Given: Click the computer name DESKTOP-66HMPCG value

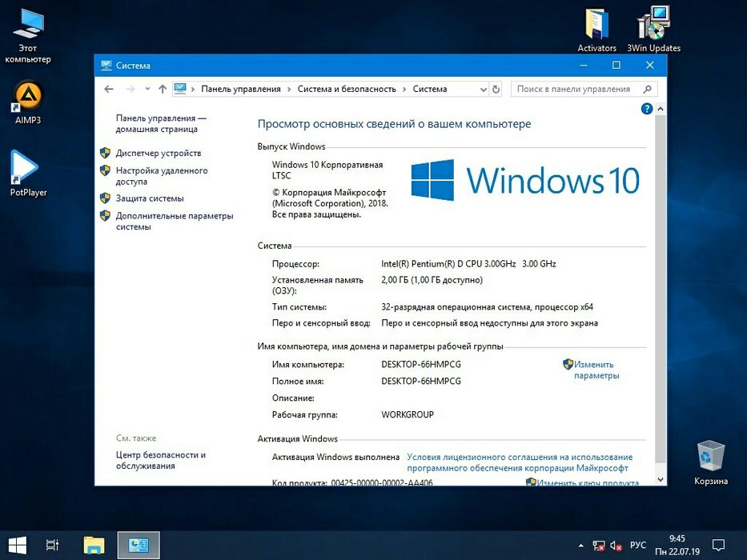Looking at the screenshot, I should [x=421, y=365].
